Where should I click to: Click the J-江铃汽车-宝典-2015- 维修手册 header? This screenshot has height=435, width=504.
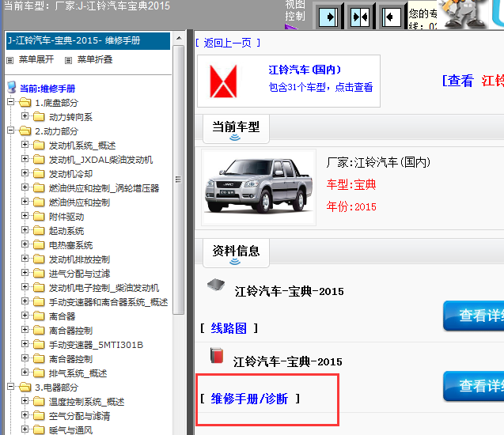[x=88, y=41]
